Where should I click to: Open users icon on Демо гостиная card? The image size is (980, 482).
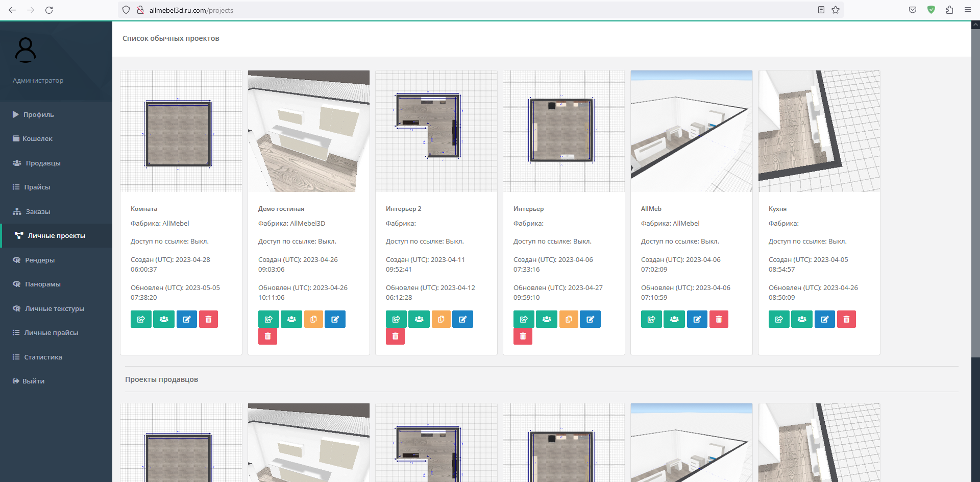click(x=291, y=319)
